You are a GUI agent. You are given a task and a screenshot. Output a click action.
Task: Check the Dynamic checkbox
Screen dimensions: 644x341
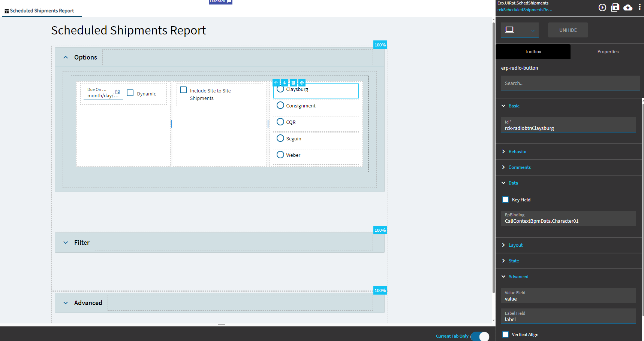tap(130, 93)
